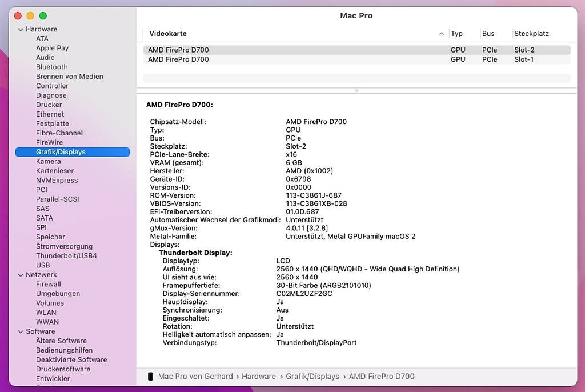Open Bedienungshilfen entry
The height and width of the screenshot is (392, 585).
tap(64, 350)
